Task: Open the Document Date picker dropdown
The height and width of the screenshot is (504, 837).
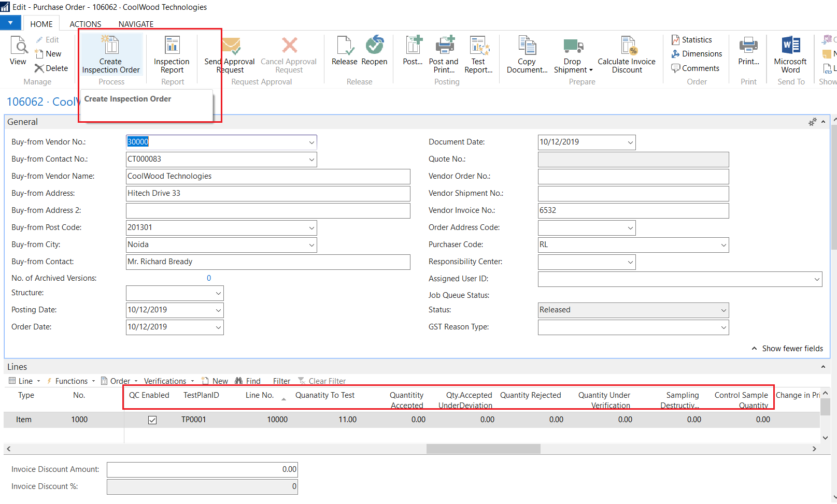Action: click(630, 142)
